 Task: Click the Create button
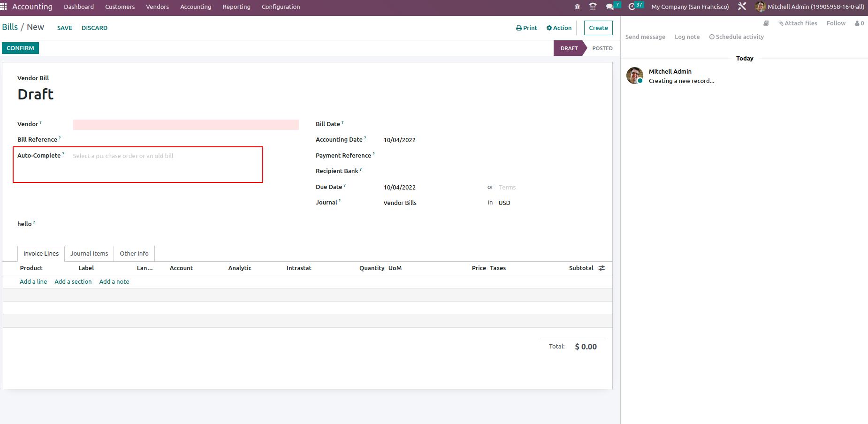coord(598,28)
